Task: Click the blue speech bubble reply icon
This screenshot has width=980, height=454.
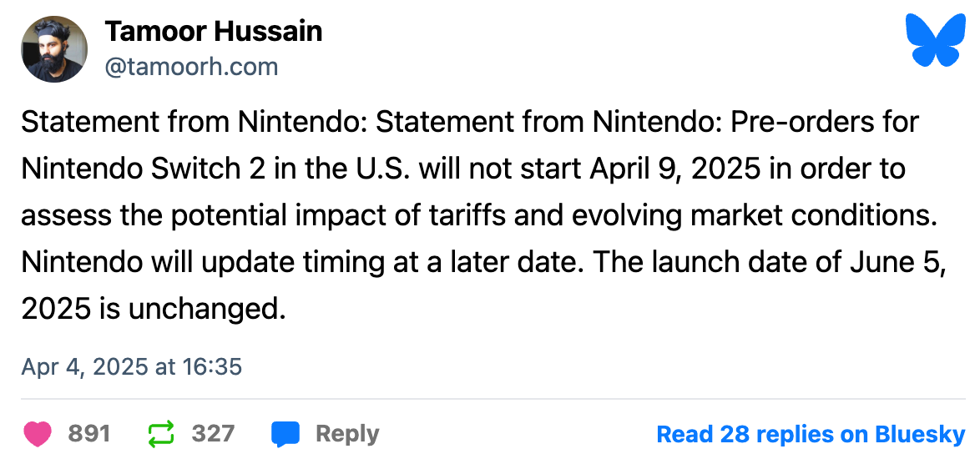Action: (x=285, y=433)
